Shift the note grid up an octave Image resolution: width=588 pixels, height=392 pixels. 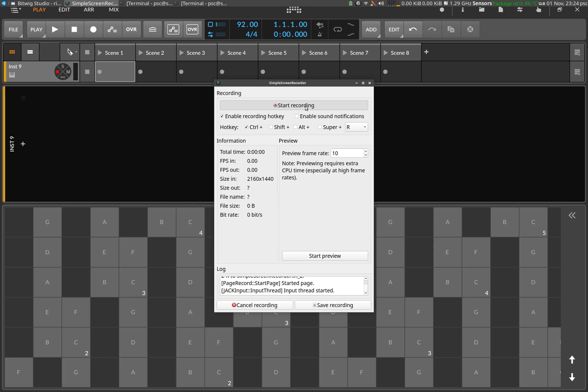coord(572,360)
